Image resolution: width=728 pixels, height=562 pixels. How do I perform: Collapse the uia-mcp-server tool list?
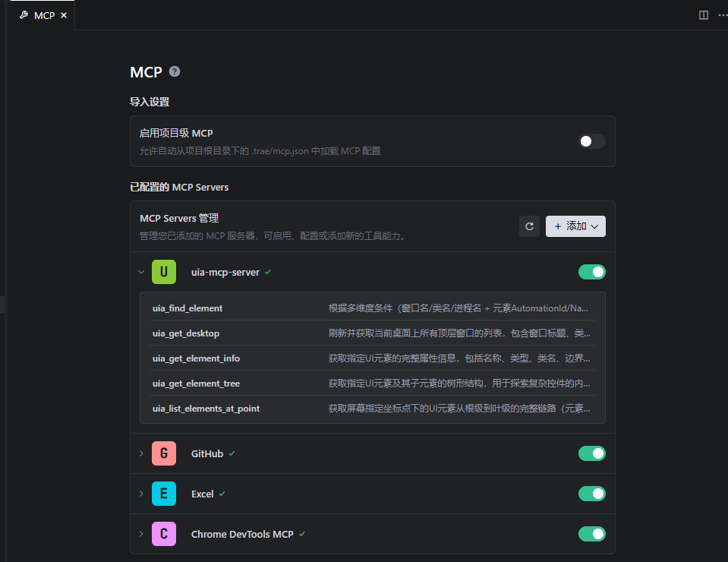point(141,272)
